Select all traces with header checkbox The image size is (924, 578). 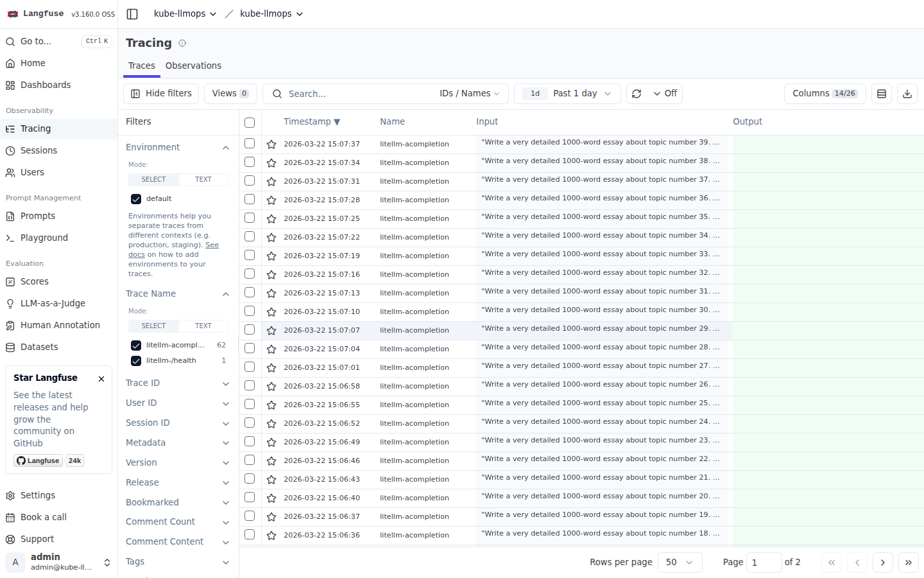pos(250,123)
